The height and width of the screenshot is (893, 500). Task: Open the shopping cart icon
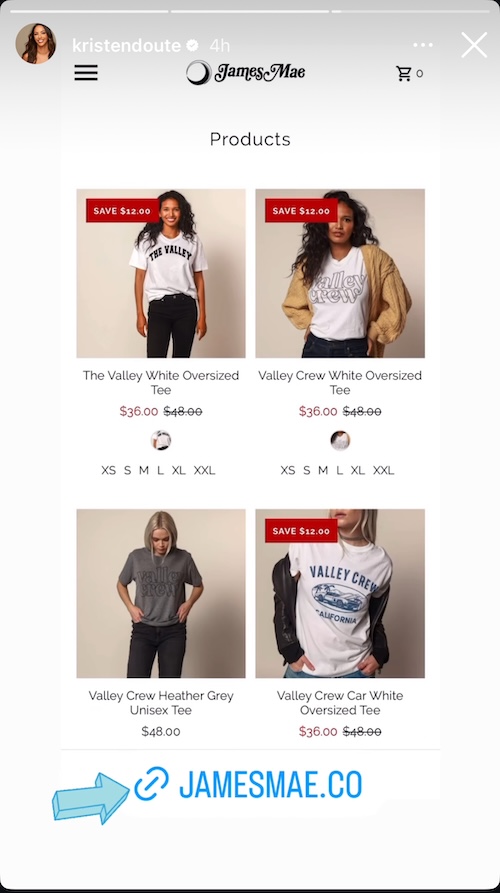tap(404, 73)
